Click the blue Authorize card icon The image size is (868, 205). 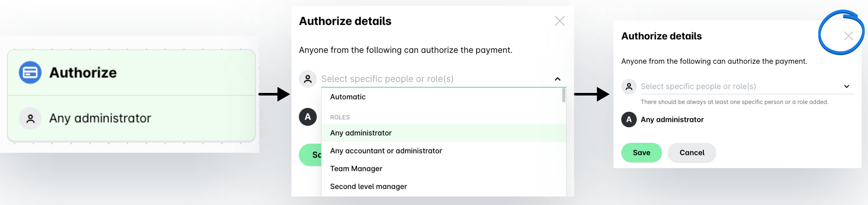[30, 73]
